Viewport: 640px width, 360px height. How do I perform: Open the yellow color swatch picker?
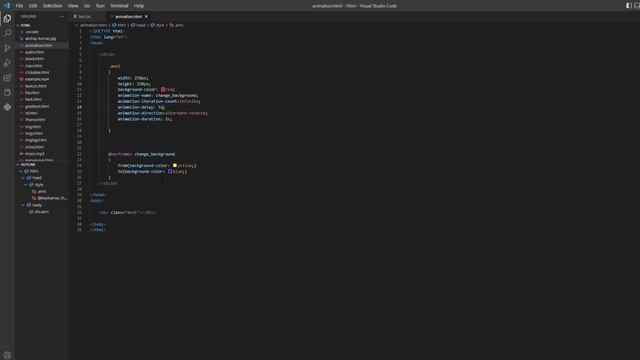click(175, 166)
